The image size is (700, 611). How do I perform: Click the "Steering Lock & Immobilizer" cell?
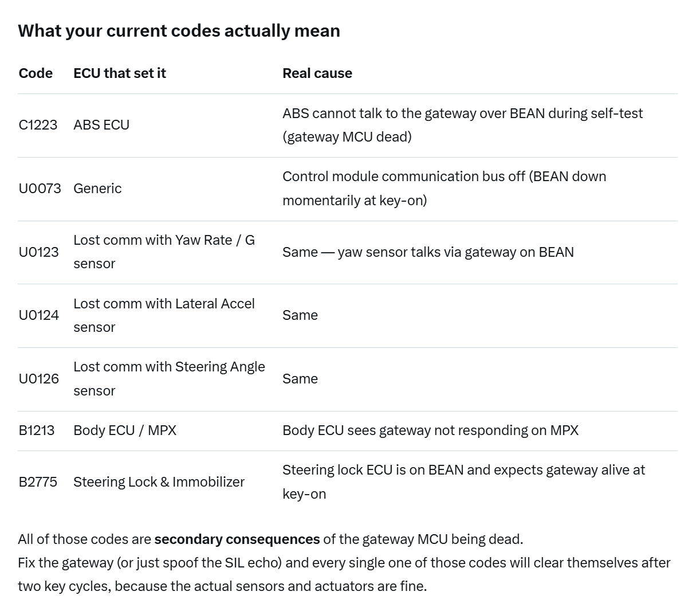(159, 482)
